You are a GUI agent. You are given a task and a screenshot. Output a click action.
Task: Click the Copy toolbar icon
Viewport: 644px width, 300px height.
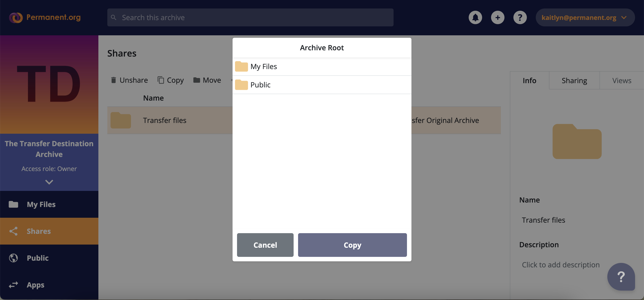tap(161, 80)
